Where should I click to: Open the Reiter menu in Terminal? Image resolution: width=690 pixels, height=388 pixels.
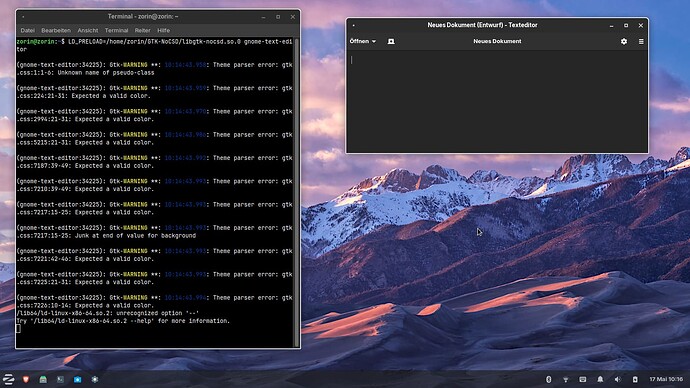[x=142, y=30]
